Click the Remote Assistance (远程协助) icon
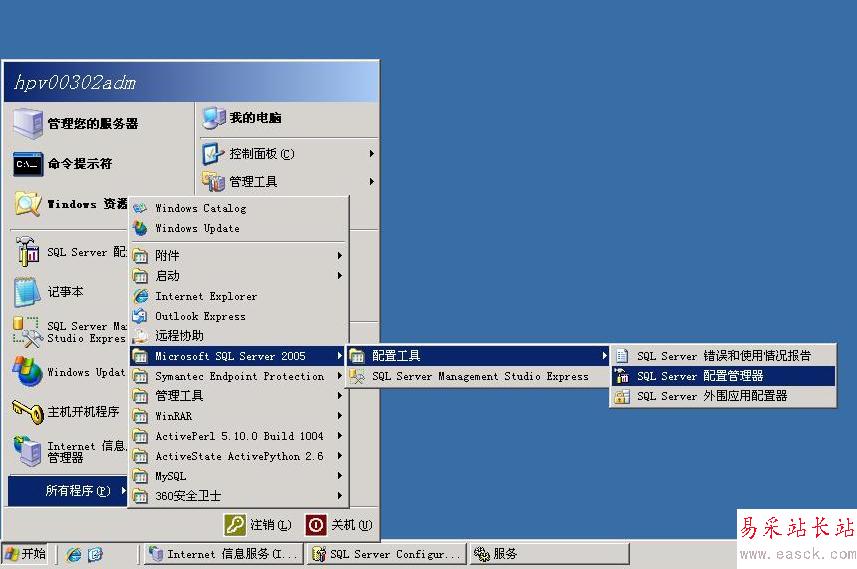 140,336
